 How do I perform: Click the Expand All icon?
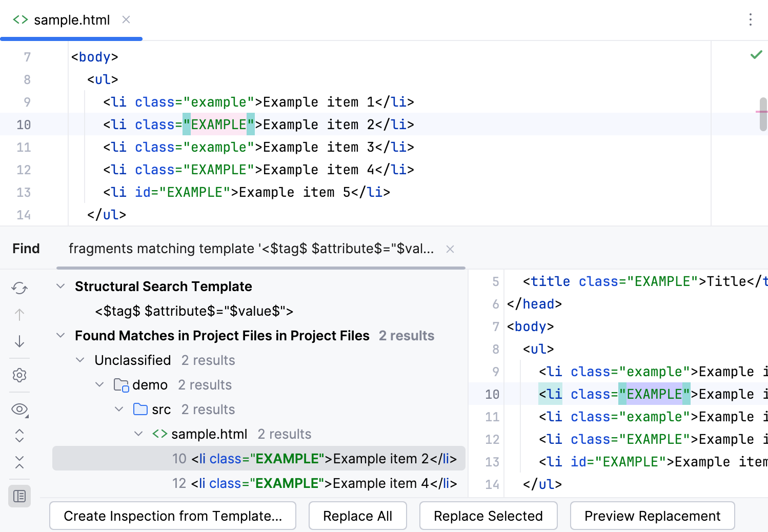click(x=19, y=436)
